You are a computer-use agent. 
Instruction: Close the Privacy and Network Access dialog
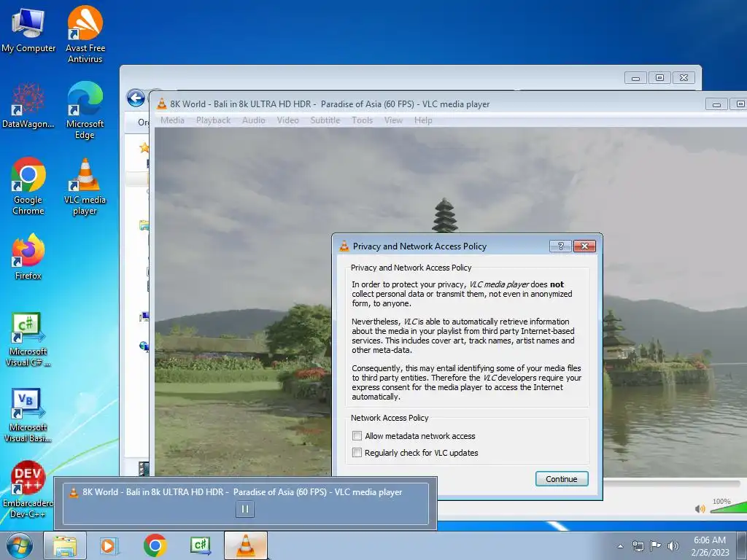[x=585, y=246]
